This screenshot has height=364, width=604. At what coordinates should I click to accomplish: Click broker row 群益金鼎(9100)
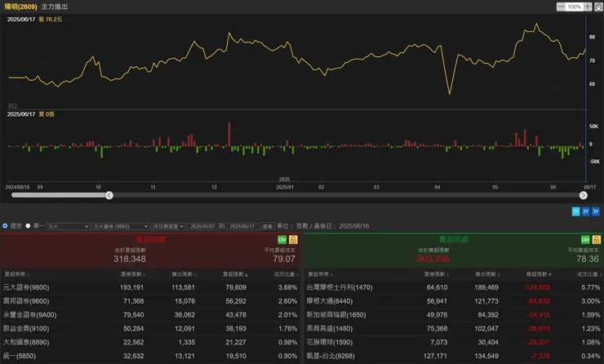[x=150, y=329]
